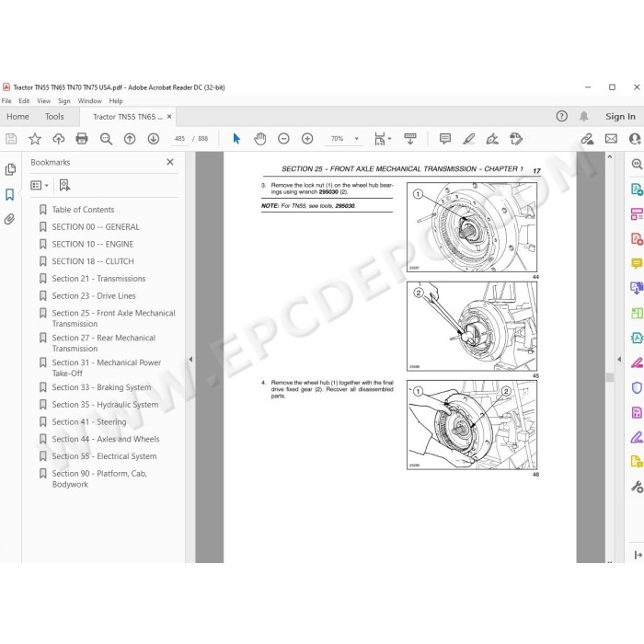
Task: Open Section 25 - Front Axle Mechanical Transmission
Action: [x=113, y=318]
